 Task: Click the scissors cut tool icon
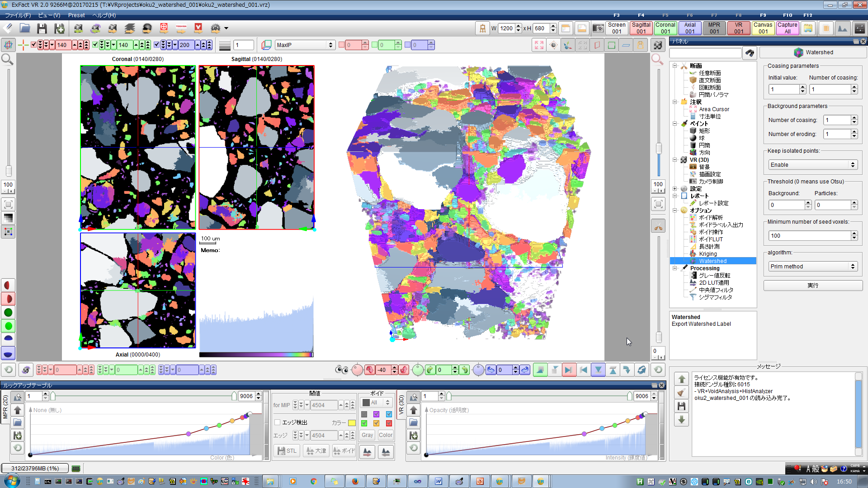click(658, 227)
